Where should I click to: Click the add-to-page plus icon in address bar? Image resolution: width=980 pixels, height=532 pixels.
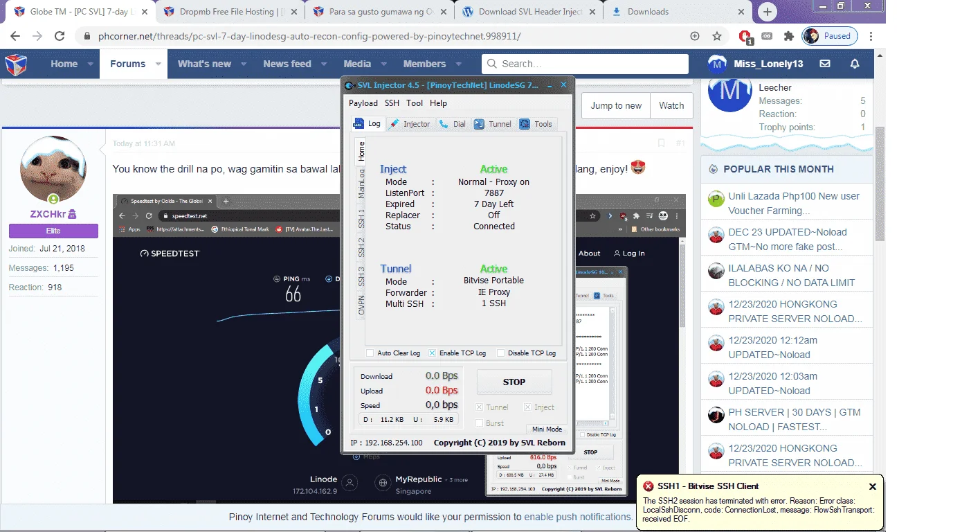pyautogui.click(x=695, y=36)
